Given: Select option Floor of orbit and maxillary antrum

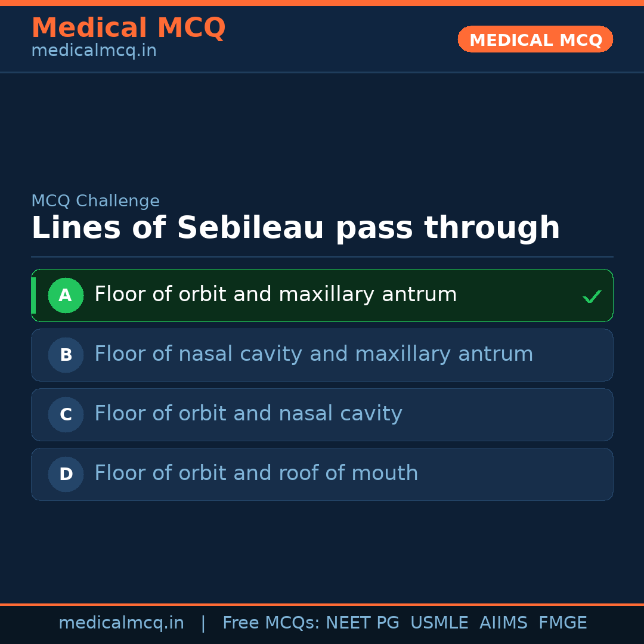Looking at the screenshot, I should (275, 295).
